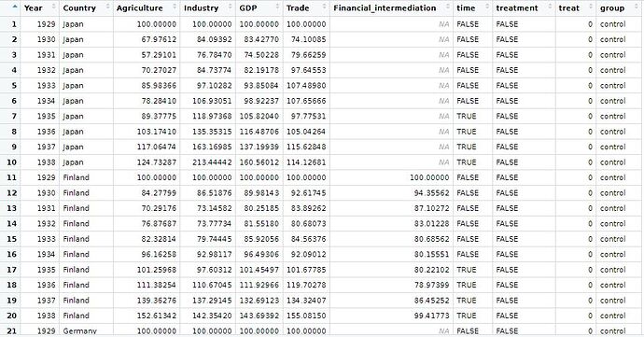
Task: Click GDP value 143.69392
Action: 259,316
